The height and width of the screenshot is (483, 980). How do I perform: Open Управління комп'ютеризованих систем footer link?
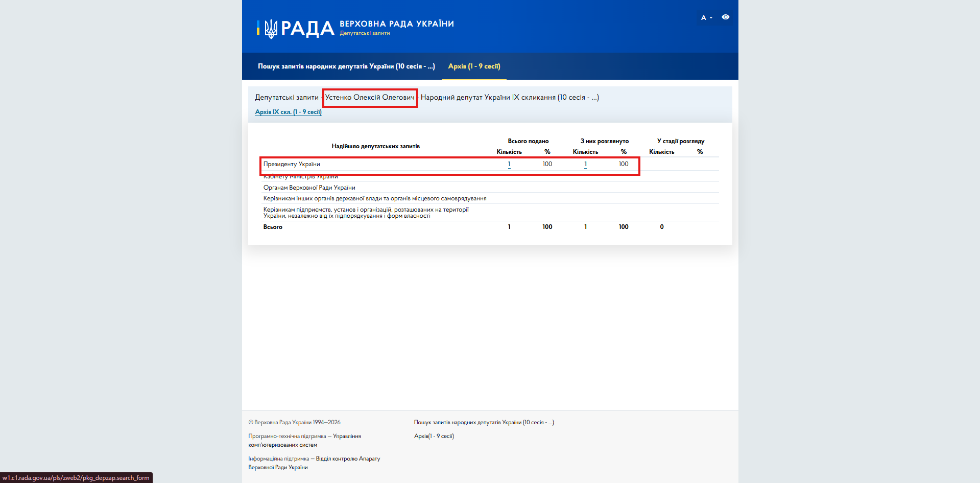tap(304, 441)
